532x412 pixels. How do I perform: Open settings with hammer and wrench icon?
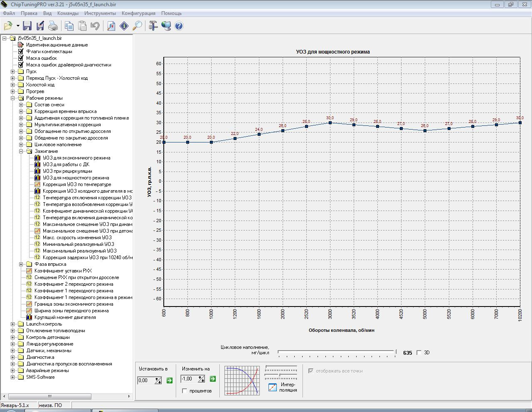(153, 26)
